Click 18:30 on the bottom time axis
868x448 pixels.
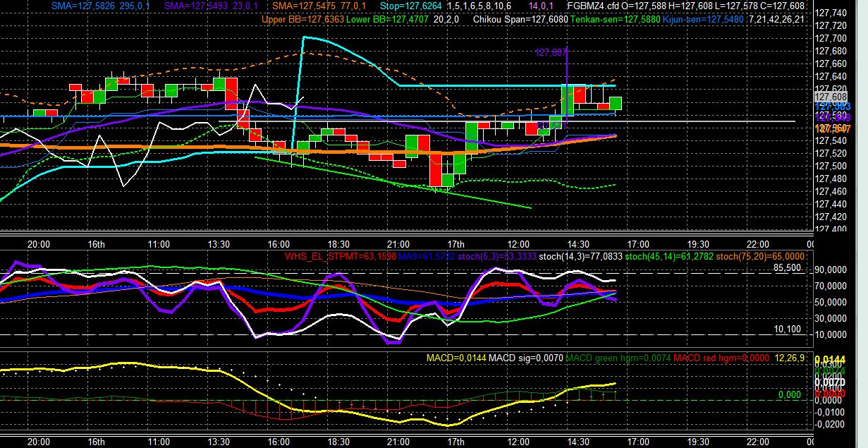click(x=339, y=440)
